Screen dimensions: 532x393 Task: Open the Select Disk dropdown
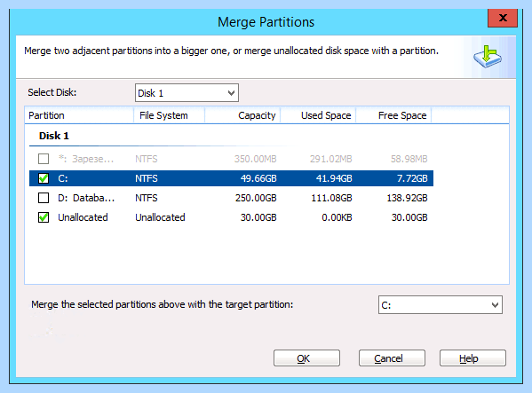click(x=187, y=93)
